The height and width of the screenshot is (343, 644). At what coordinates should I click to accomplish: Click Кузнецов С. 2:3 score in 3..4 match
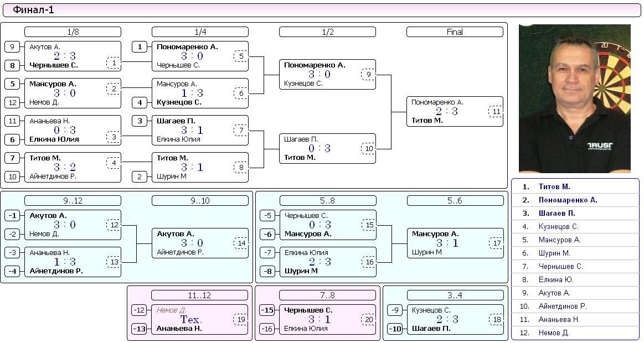[447, 319]
